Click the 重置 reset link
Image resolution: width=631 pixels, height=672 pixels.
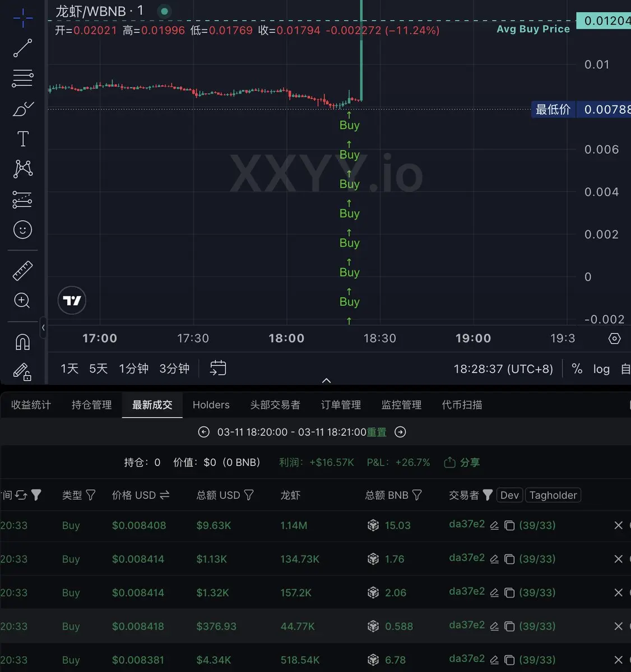click(x=377, y=432)
